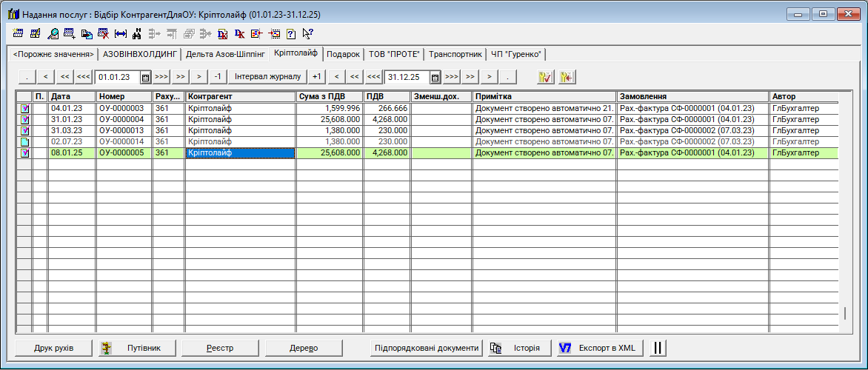Click the wrench with red checkmark icon
Screen dimensions: 868x370
pos(545,77)
